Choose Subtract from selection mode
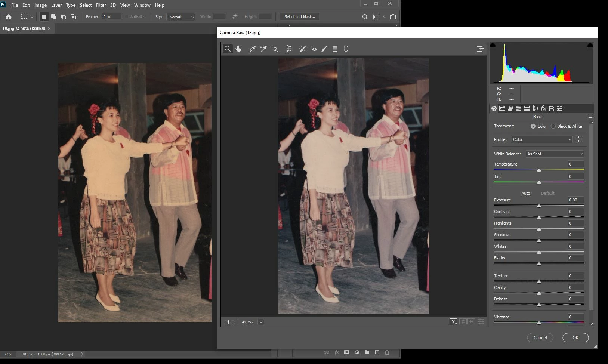This screenshot has height=364, width=608. 64,17
